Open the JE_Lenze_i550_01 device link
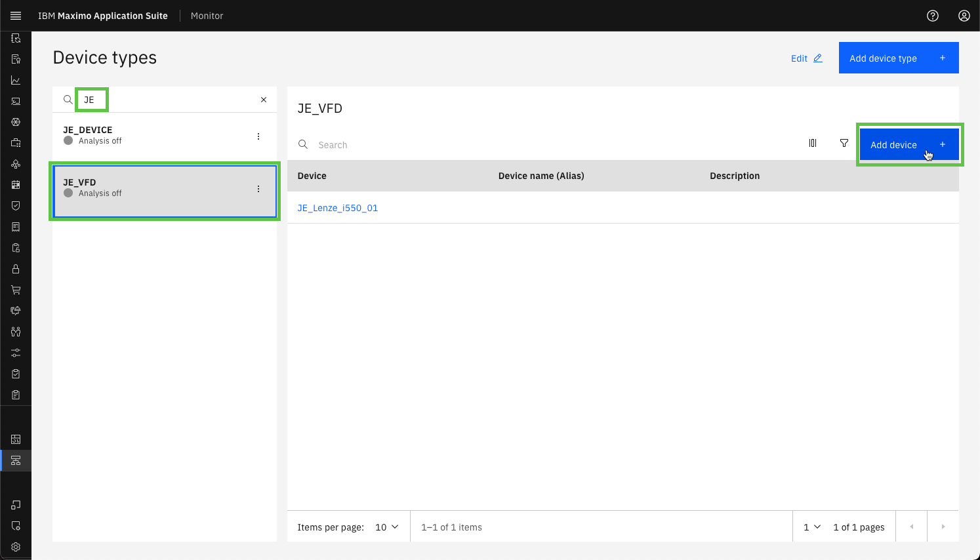980x560 pixels. click(x=338, y=208)
